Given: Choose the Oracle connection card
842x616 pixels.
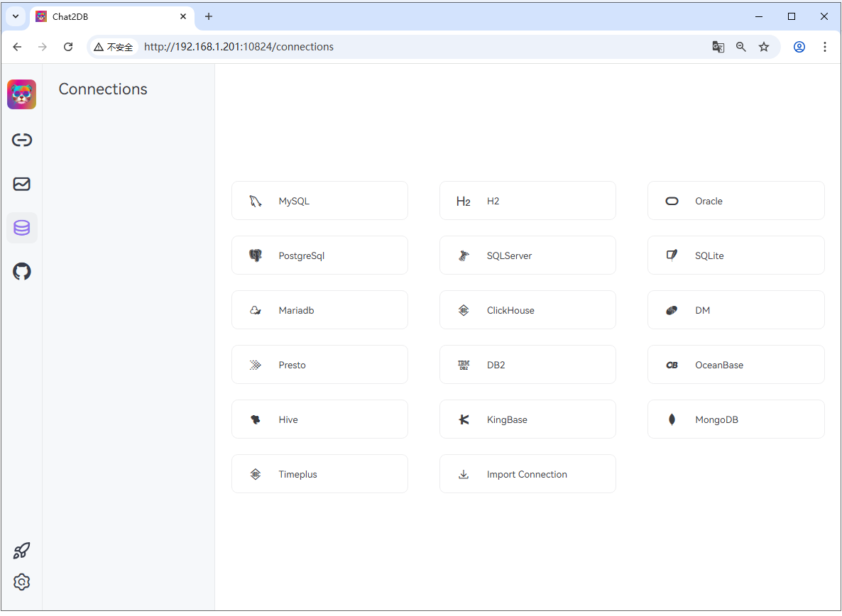Looking at the screenshot, I should click(x=736, y=201).
